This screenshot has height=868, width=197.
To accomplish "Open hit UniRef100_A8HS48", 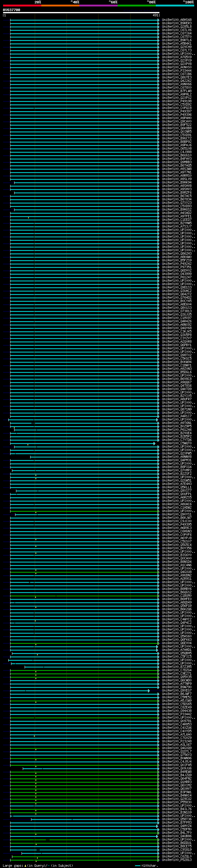I will [x=177, y=20].
